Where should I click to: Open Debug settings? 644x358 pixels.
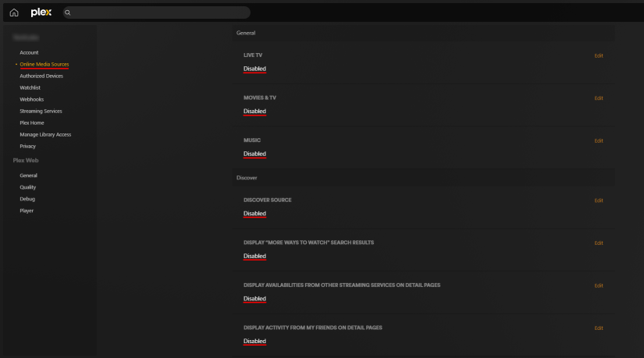click(27, 199)
